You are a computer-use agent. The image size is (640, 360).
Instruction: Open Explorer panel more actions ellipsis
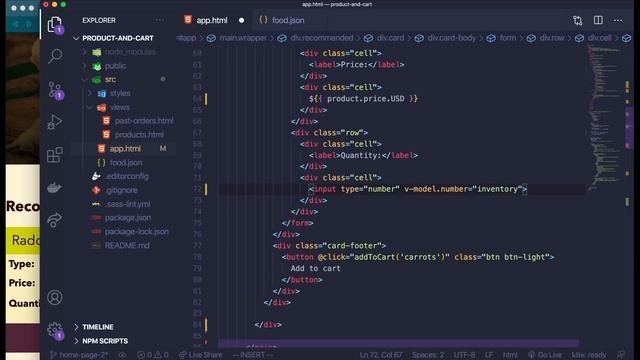click(160, 20)
